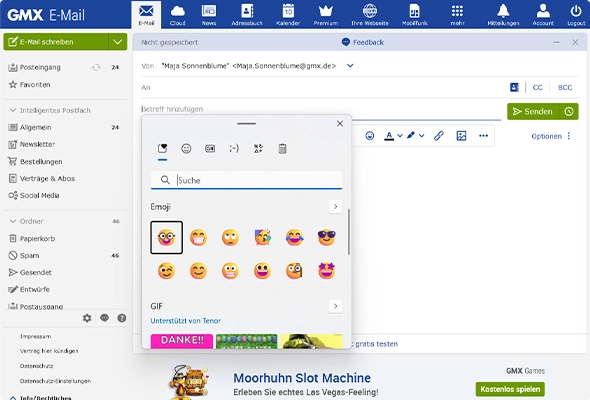Open the Mobilfunk SIM icon
Image resolution: width=590 pixels, height=400 pixels.
tap(414, 15)
